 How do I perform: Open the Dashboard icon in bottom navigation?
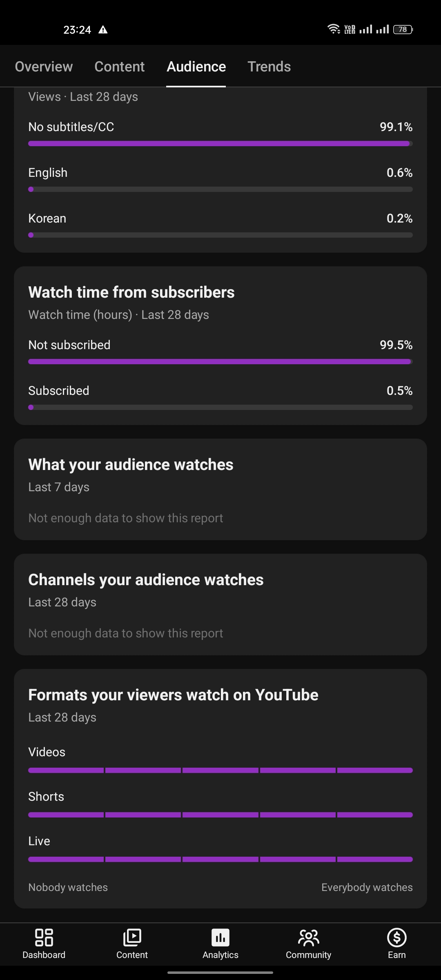(x=44, y=938)
